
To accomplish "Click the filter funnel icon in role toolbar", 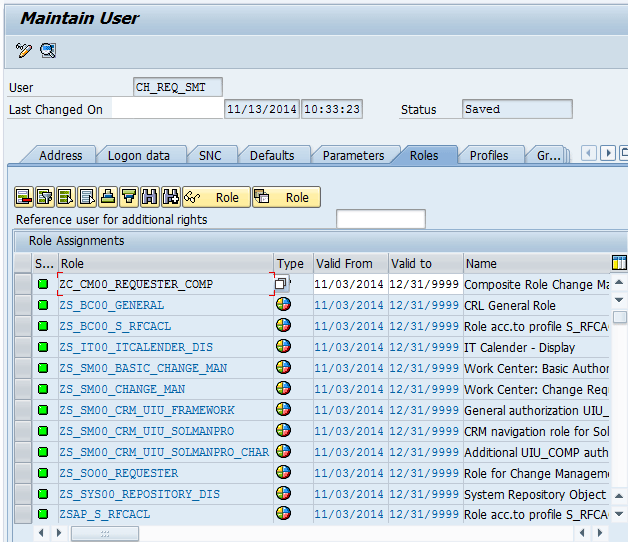I will [x=129, y=197].
